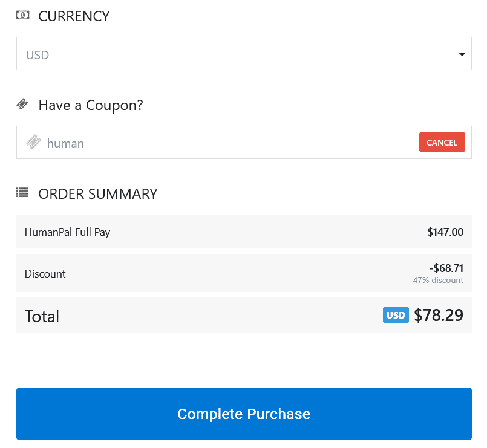Screen dimensions: 487x448
Task: Cancel the applied coupon code
Action: (442, 142)
